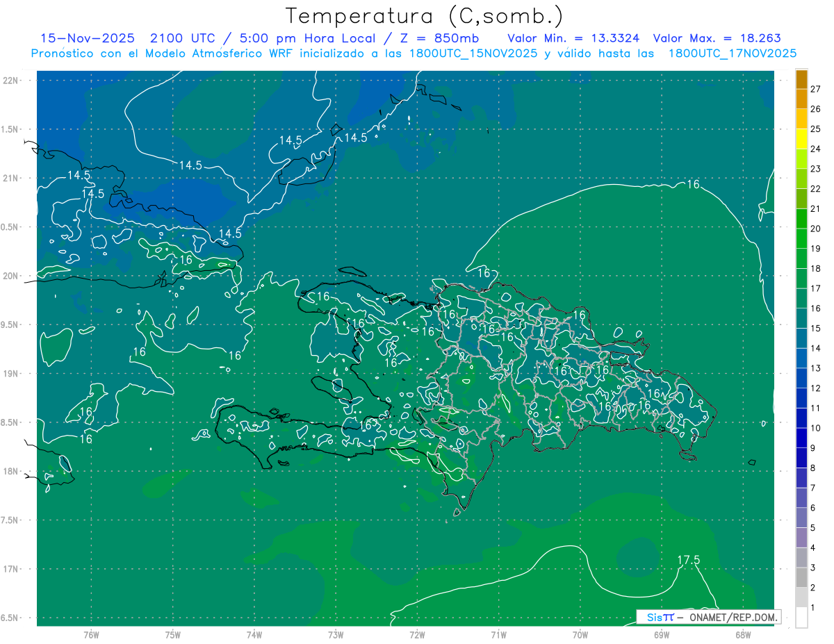Click latitude axis label '22N'
Image resolution: width=834 pixels, height=644 pixels.
coord(10,81)
